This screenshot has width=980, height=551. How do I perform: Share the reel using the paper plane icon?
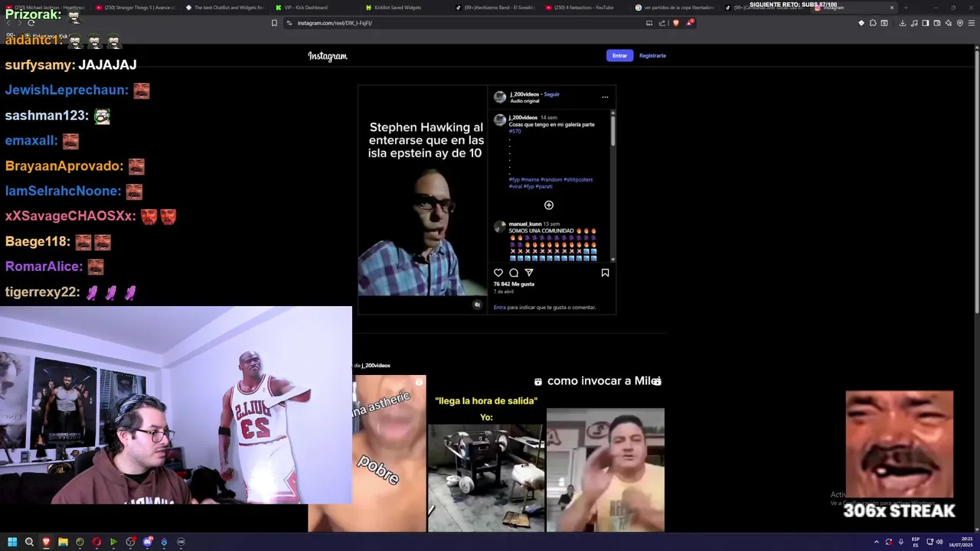click(529, 272)
